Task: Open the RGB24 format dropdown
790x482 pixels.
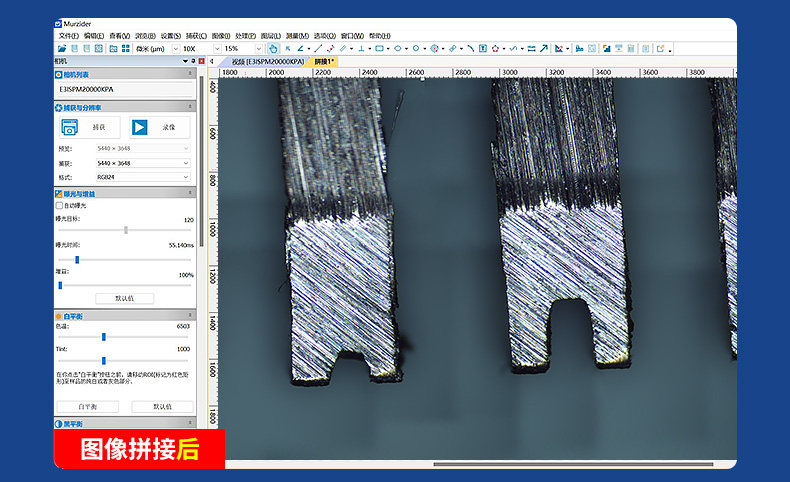Action: tap(143, 177)
